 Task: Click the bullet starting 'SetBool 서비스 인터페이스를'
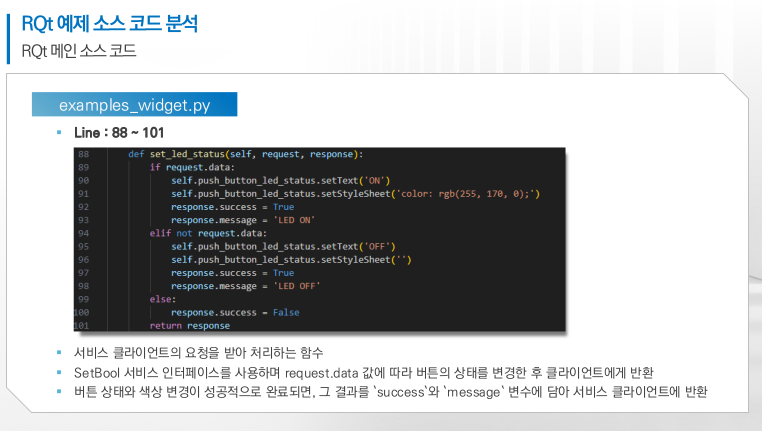coord(364,373)
